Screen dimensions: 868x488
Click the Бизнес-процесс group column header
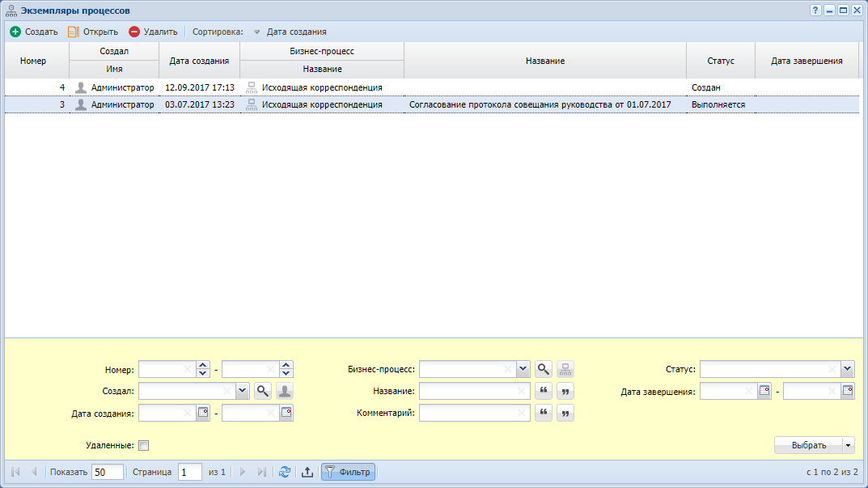coord(322,51)
